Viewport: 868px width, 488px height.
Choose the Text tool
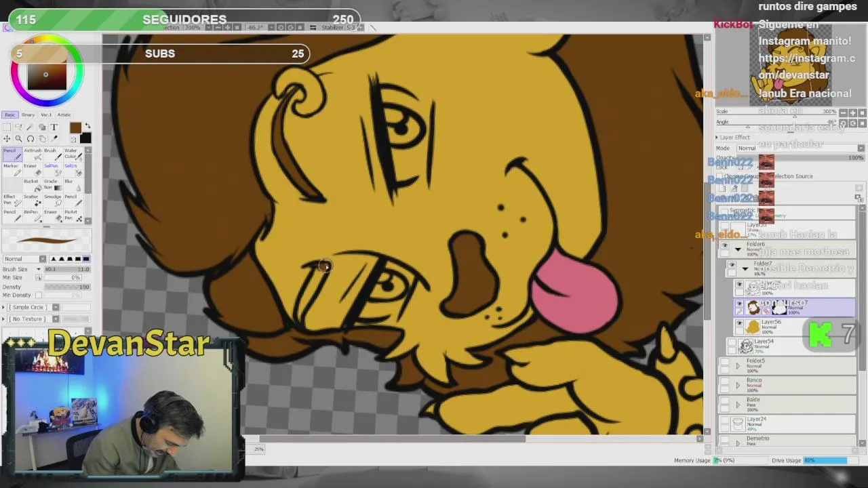coord(54,127)
